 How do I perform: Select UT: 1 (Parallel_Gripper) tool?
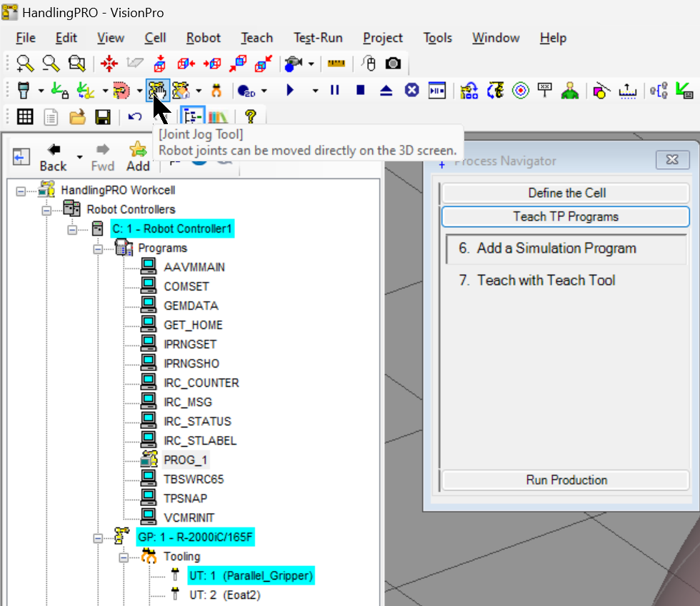click(251, 575)
